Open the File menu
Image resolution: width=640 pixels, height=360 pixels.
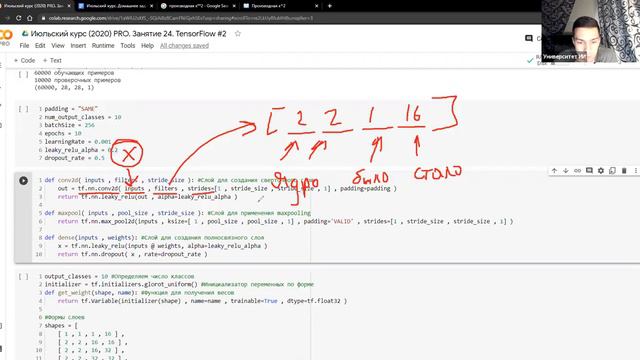click(24, 45)
